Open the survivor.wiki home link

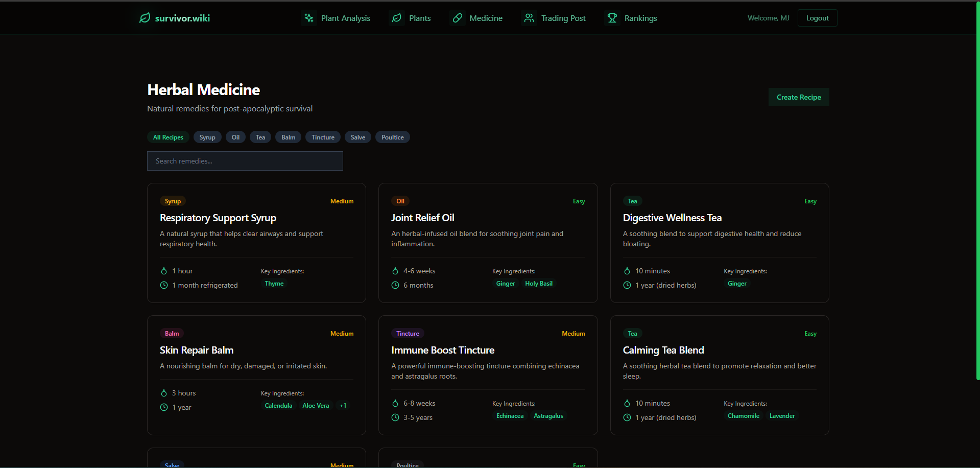pos(175,18)
